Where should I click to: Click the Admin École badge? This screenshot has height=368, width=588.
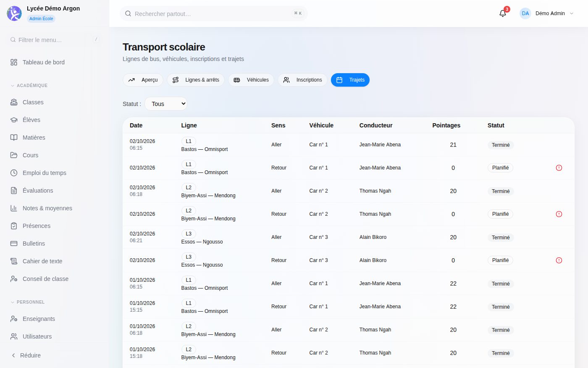41,19
